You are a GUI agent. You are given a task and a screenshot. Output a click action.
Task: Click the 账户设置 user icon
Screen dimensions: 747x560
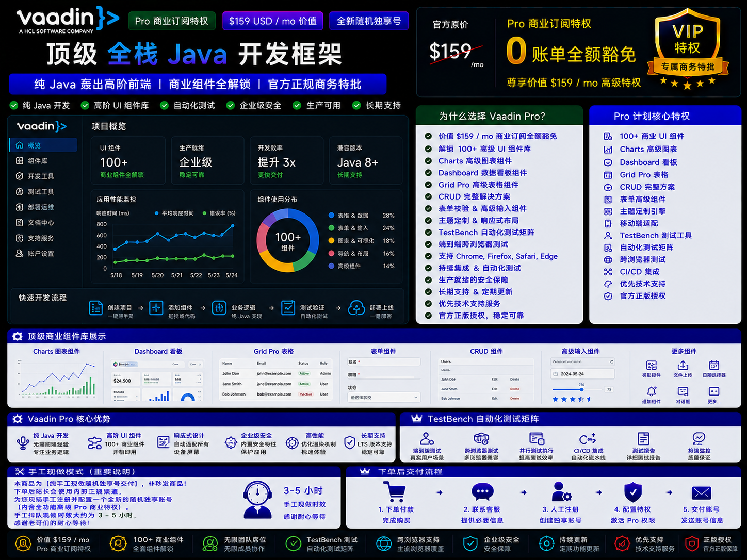pyautogui.click(x=20, y=254)
